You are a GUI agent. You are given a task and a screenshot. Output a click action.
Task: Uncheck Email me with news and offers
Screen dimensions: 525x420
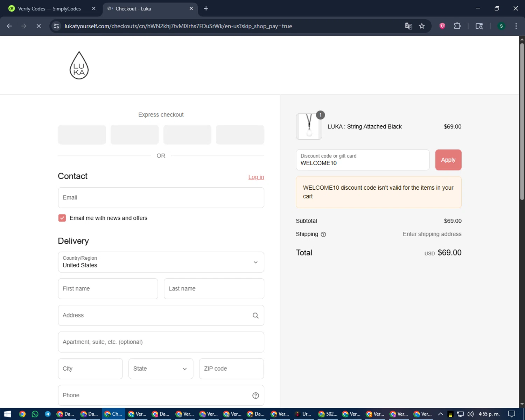62,218
